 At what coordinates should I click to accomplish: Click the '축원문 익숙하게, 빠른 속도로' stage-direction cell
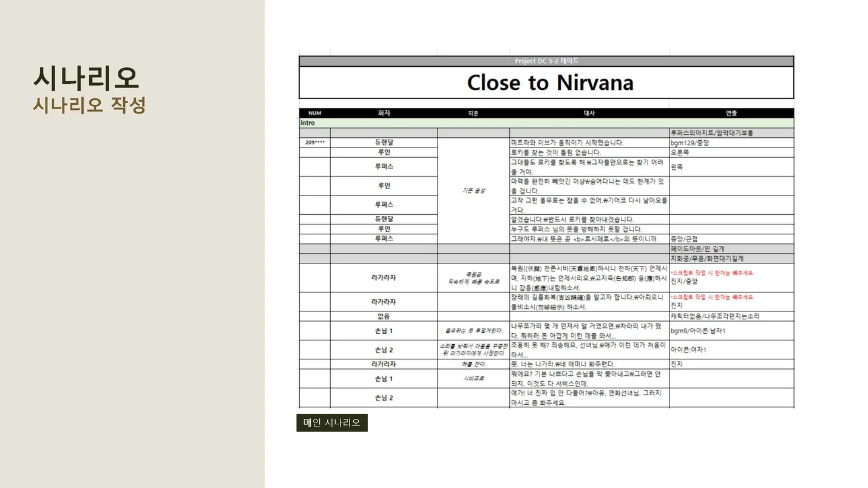coord(473,278)
